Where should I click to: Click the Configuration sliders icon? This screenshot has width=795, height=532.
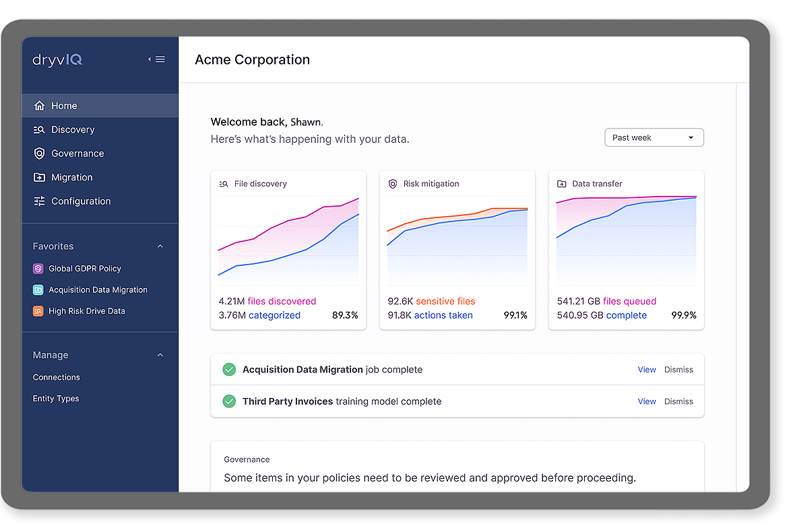click(39, 201)
